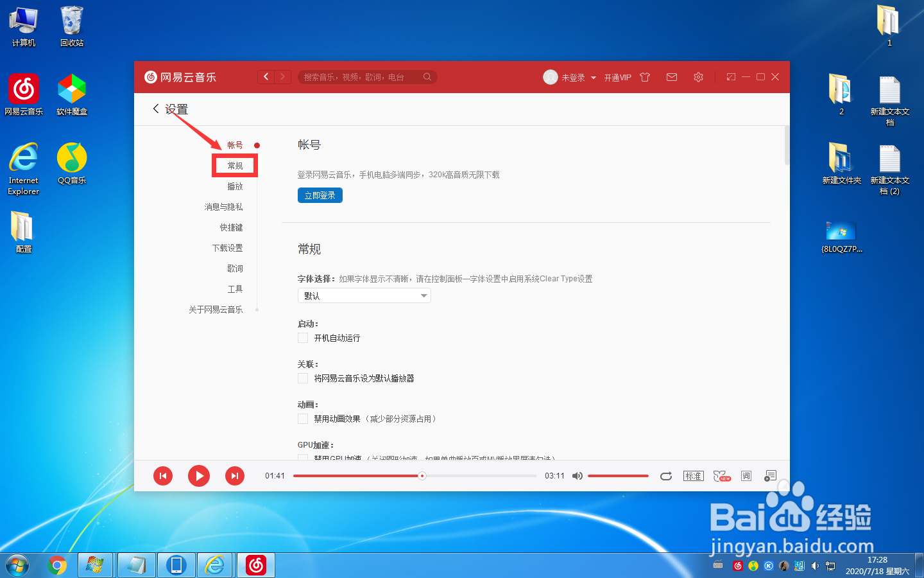This screenshot has width=924, height=578.
Task: Click the song progress slider handle
Action: [422, 476]
